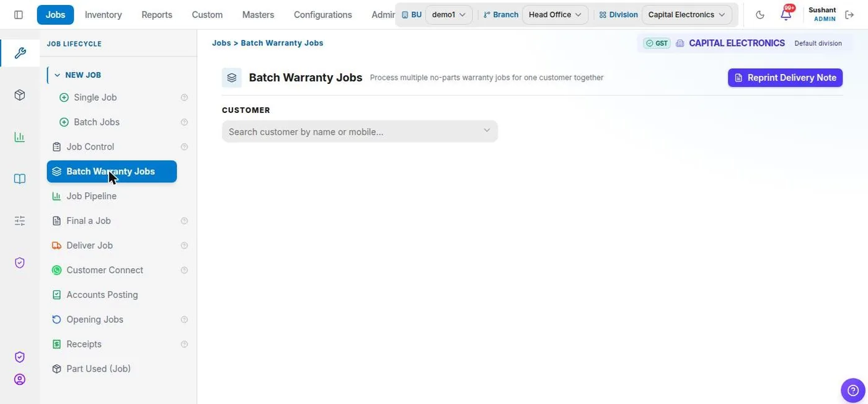
Task: Open the cube Inventory rail icon
Action: click(20, 95)
